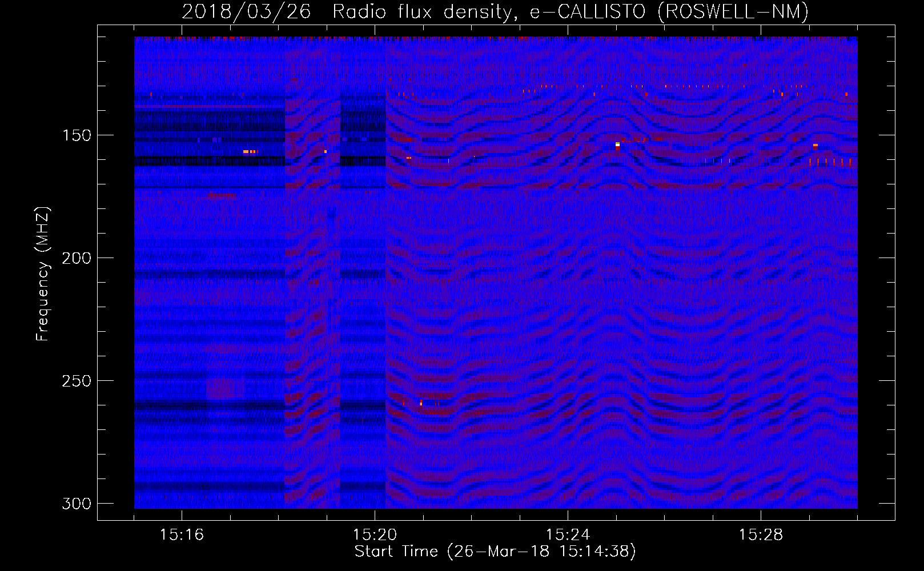Click the 15:16 time tick label
Screen dimensions: 924x571
(182, 535)
